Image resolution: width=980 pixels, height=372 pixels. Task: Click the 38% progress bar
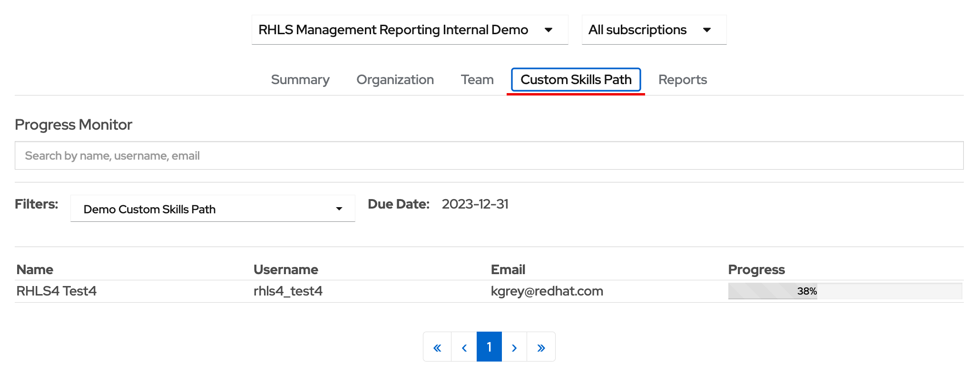pos(844,291)
